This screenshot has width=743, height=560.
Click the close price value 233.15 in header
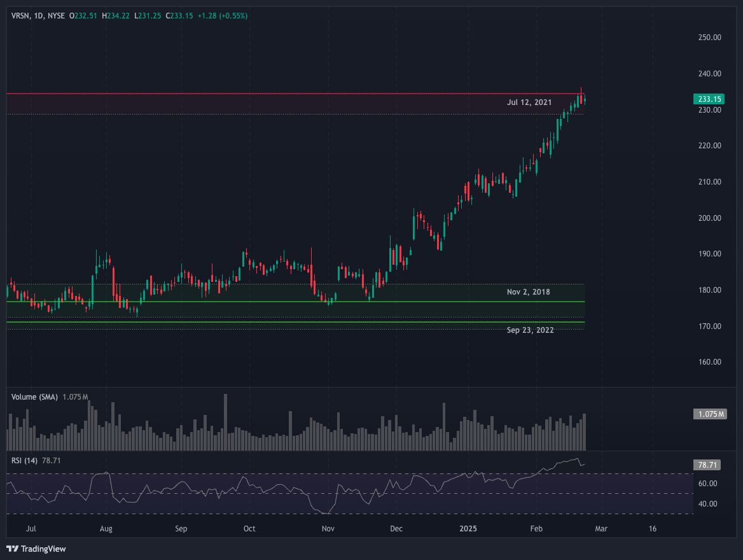tap(181, 16)
